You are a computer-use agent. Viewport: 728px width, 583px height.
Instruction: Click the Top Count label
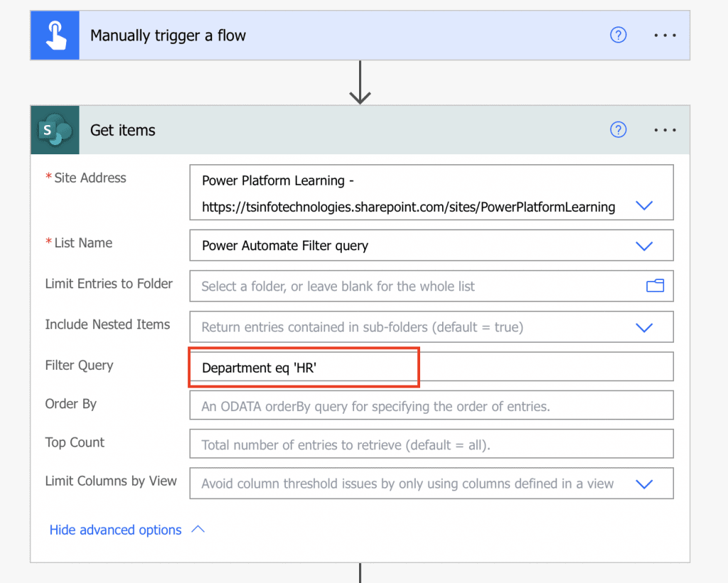pos(75,442)
